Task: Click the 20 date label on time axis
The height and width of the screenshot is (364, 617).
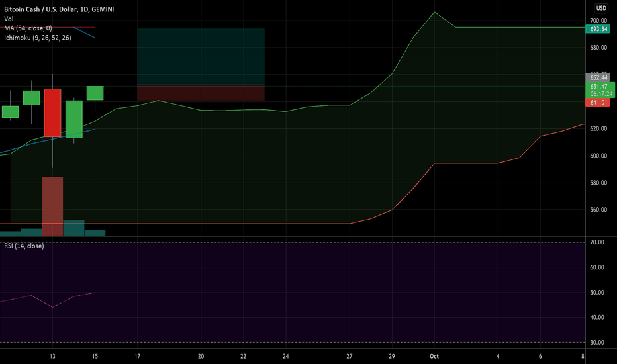Action: [201, 356]
